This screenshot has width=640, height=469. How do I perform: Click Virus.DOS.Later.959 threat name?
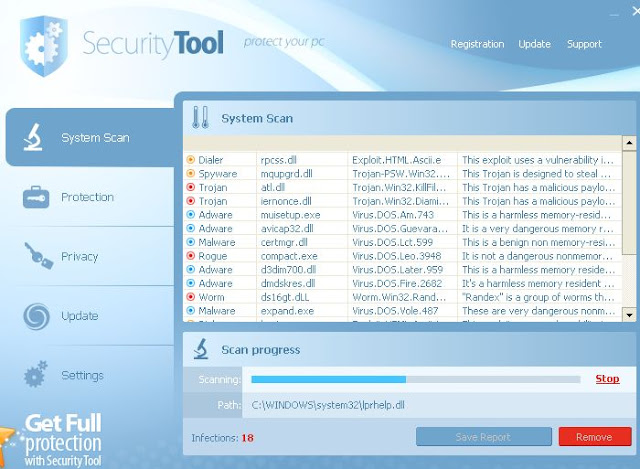click(397, 269)
